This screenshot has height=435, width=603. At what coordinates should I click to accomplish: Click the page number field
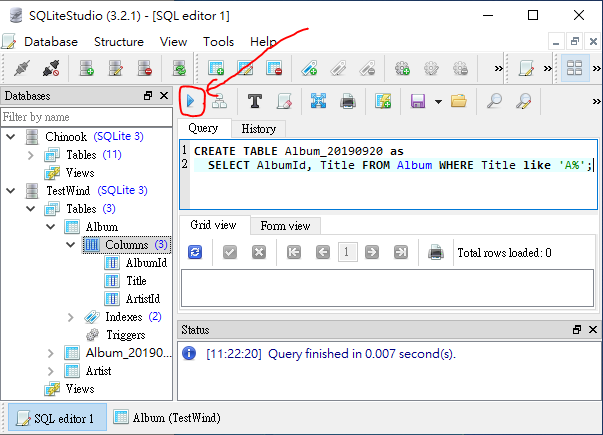pos(348,252)
